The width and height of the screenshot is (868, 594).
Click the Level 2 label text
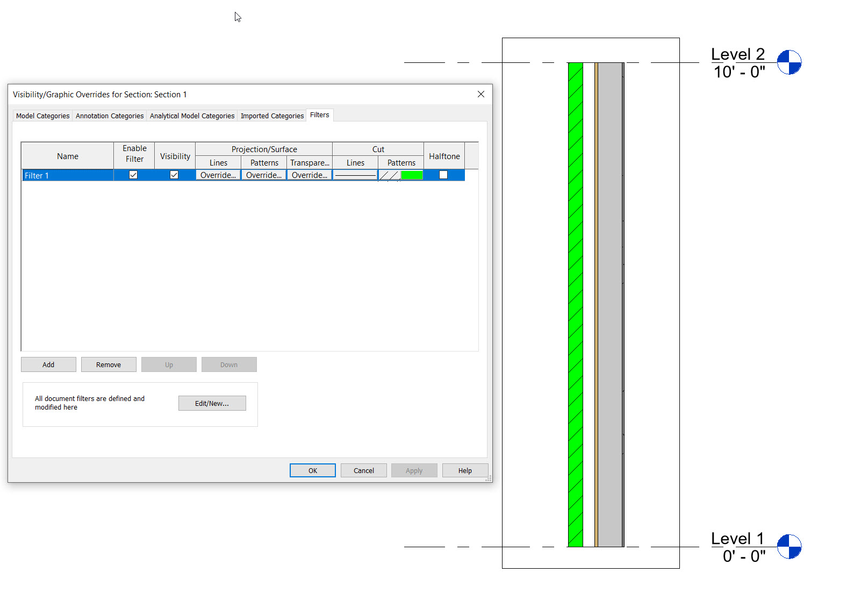tap(737, 54)
